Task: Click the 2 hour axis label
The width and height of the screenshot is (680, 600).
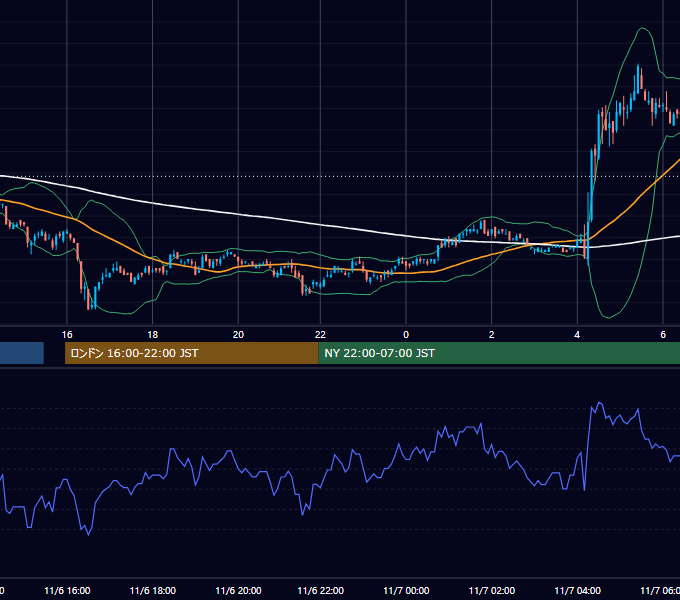Action: [491, 335]
